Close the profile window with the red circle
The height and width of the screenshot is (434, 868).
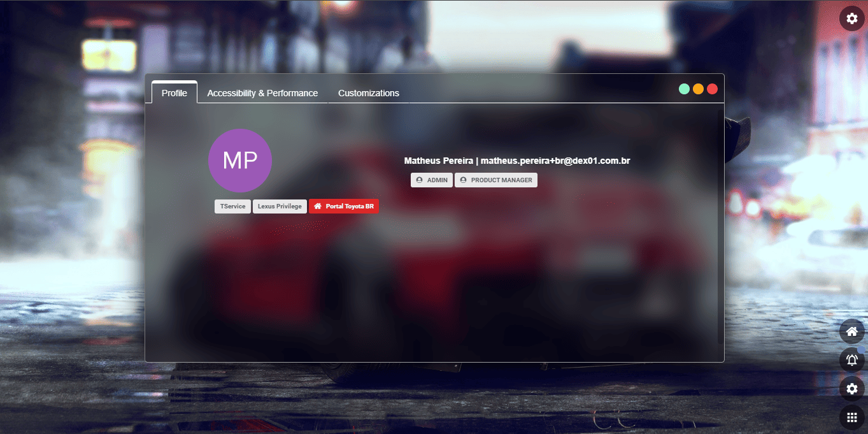point(712,89)
